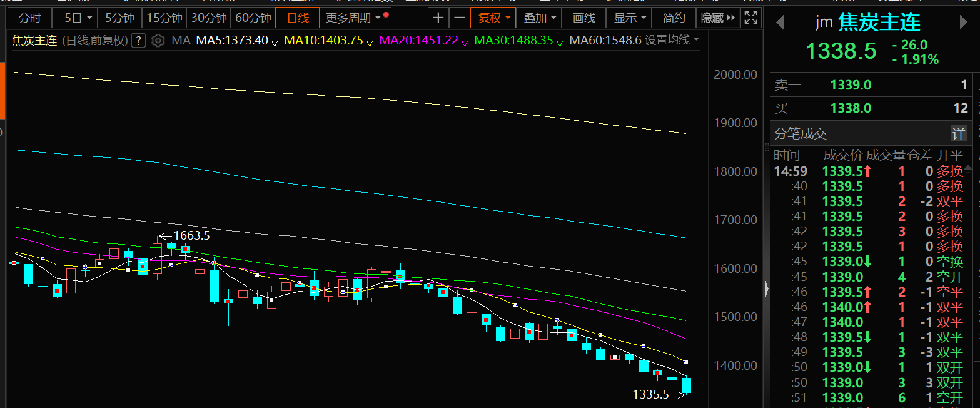
Task: Go to previous contract with left arrow
Action: [x=780, y=24]
